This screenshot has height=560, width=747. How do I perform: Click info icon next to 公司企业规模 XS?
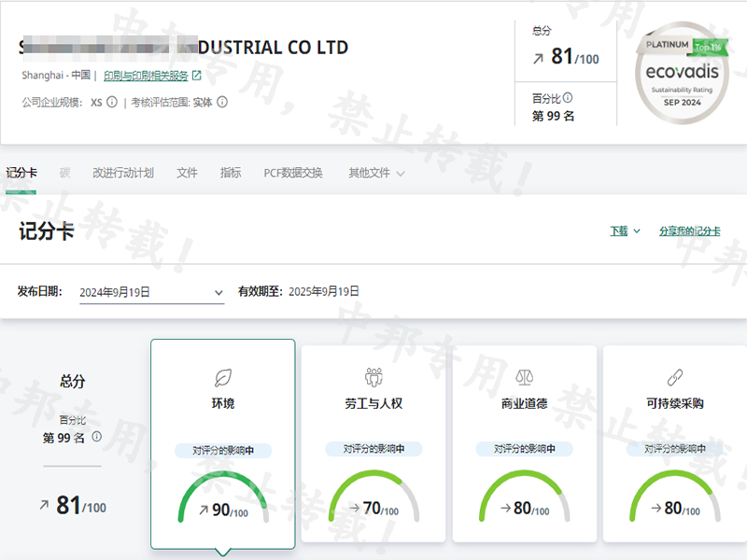pos(112,103)
